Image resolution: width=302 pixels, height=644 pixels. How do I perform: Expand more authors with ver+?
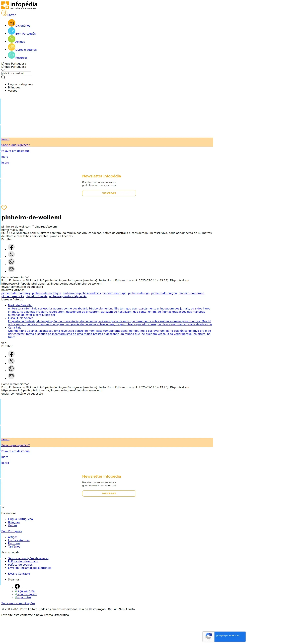click(x=5, y=343)
